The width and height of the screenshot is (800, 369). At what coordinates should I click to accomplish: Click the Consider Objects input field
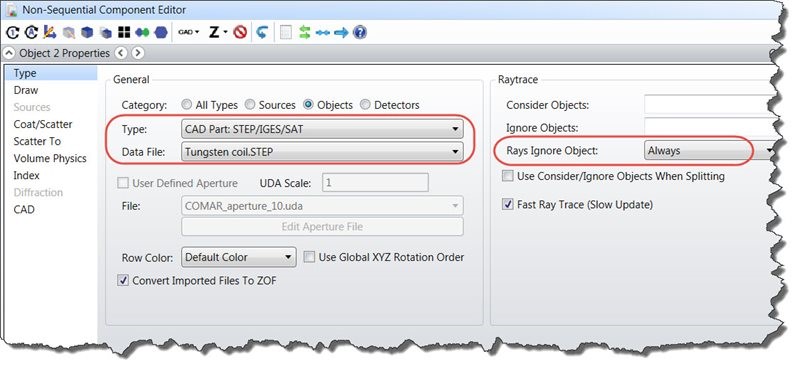(x=711, y=105)
